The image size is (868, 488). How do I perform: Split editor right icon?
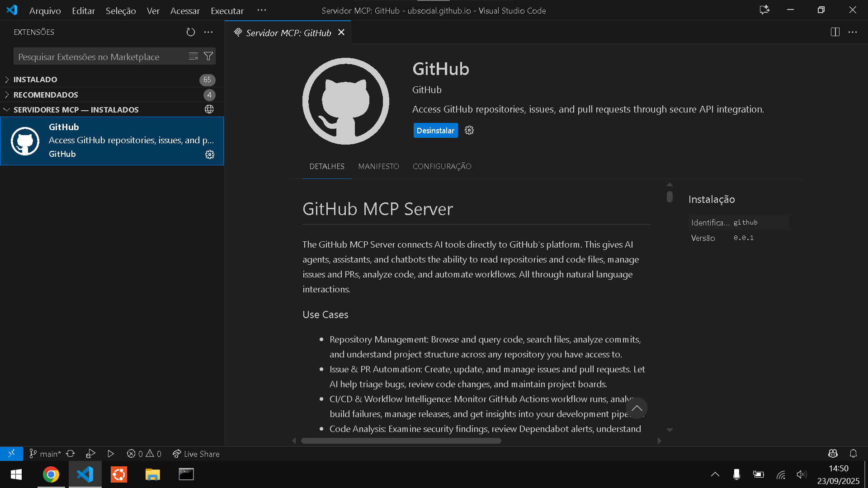[x=835, y=32]
